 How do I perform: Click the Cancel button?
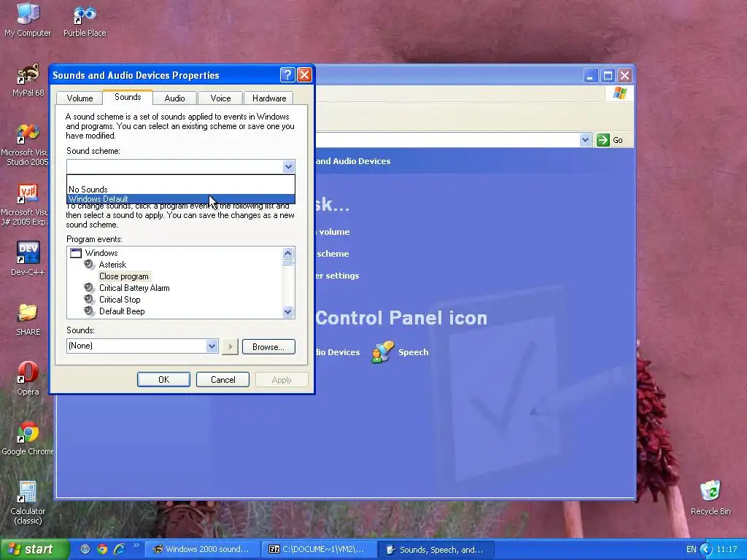tap(222, 379)
